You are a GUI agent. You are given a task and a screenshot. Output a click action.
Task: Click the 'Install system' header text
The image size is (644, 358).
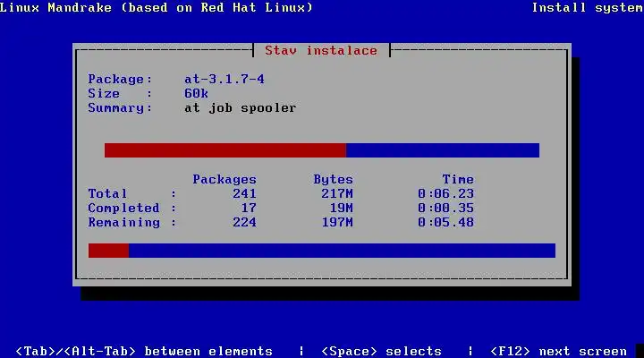pos(588,7)
